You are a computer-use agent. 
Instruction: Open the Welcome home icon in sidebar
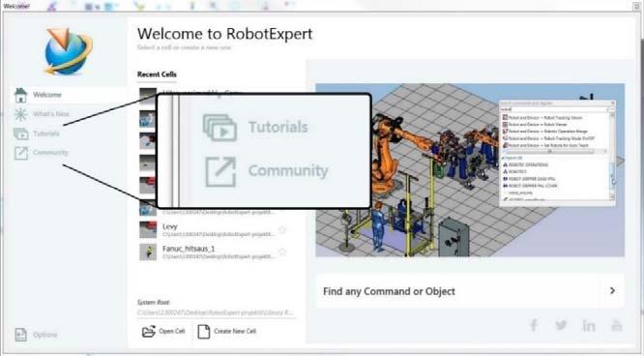[20, 95]
